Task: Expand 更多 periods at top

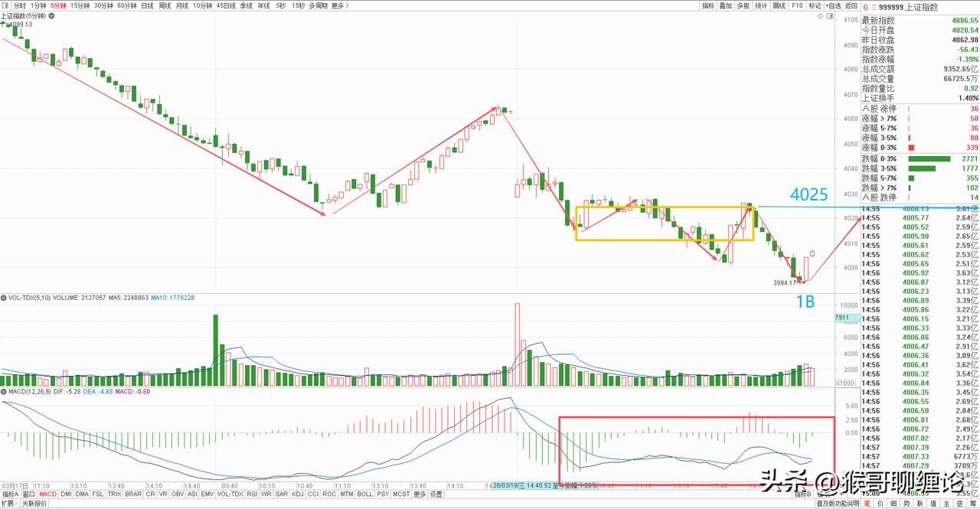Action: (x=341, y=5)
